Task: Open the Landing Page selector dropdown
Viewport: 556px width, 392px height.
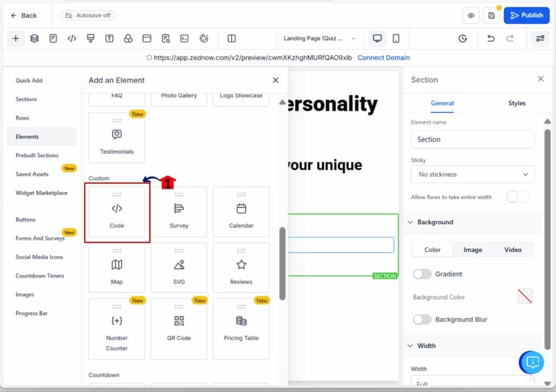Action: [x=319, y=39]
